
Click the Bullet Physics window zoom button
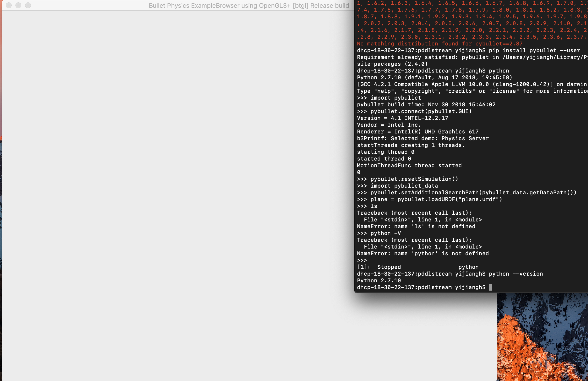[x=28, y=5]
